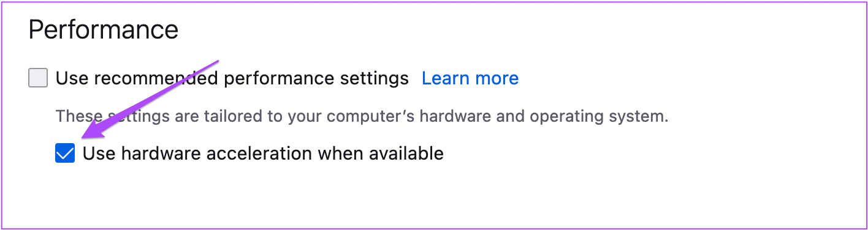
Task: Click the tail end of the purple arrow
Action: coord(216,62)
